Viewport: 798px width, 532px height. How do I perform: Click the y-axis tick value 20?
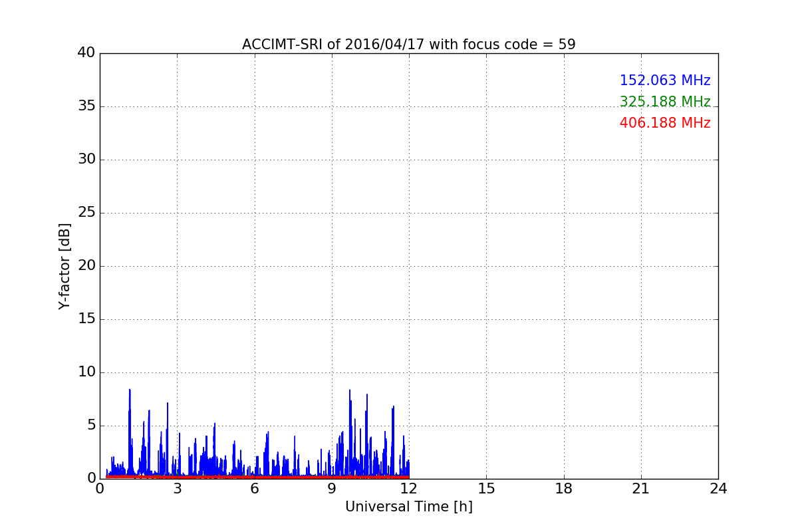(86, 266)
